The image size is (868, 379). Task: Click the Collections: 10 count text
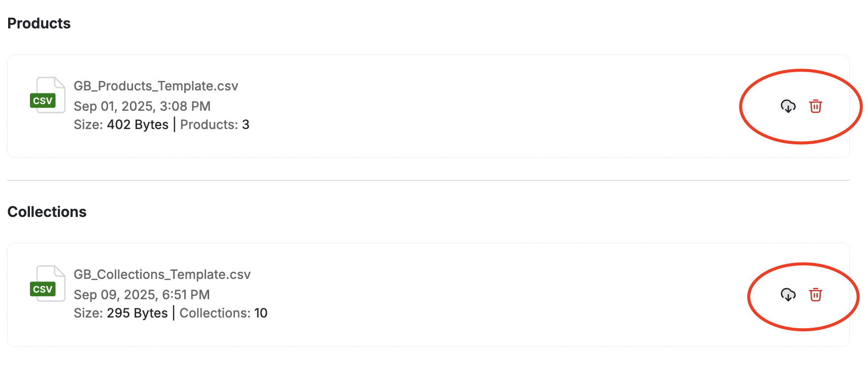click(x=223, y=313)
